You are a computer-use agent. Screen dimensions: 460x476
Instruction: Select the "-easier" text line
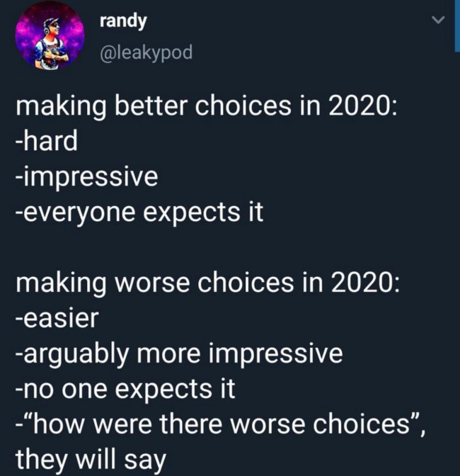pyautogui.click(x=57, y=317)
